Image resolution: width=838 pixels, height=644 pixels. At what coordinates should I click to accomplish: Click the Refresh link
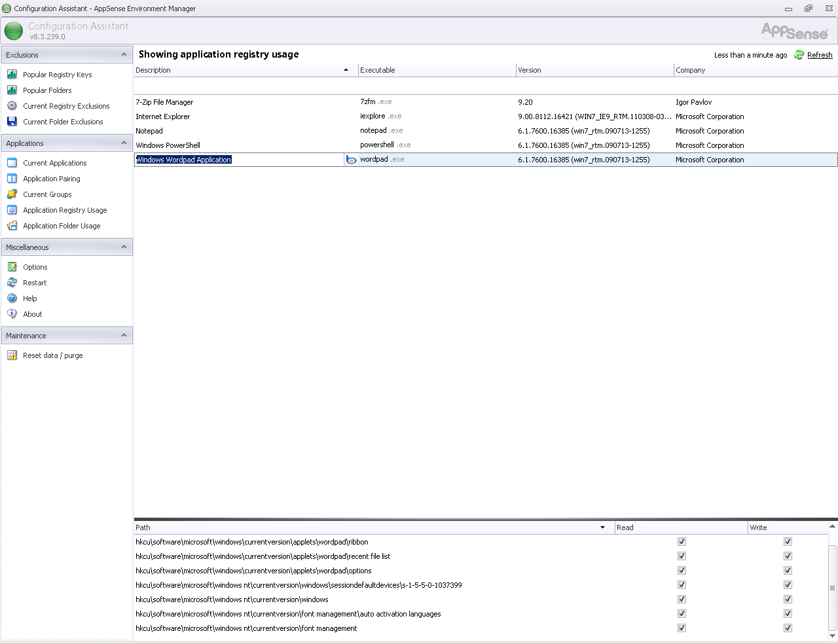pos(820,55)
